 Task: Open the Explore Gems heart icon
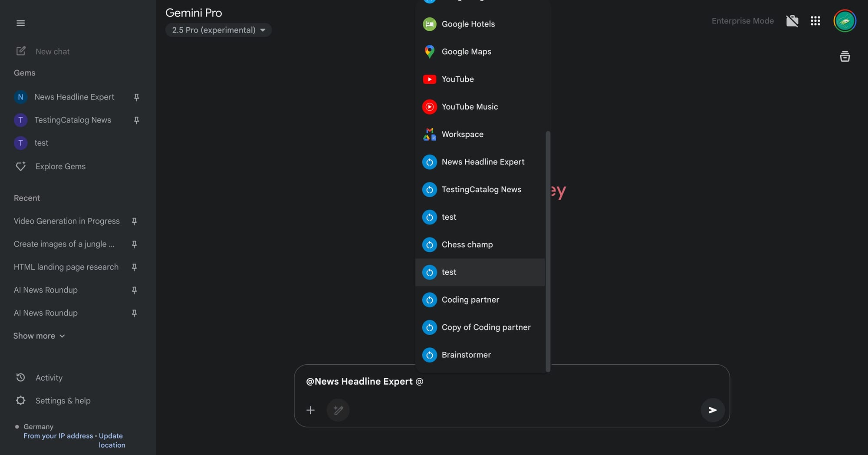[21, 166]
